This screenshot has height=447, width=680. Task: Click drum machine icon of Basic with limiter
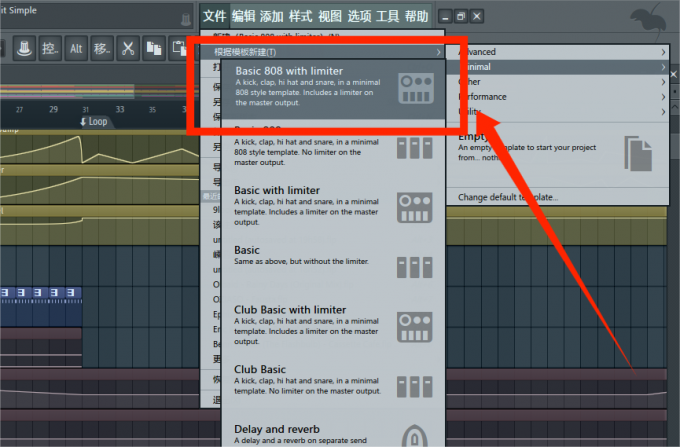[415, 208]
